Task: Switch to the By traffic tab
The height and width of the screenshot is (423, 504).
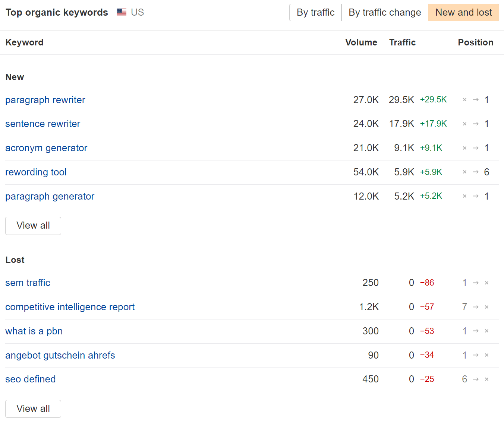Action: [x=315, y=12]
